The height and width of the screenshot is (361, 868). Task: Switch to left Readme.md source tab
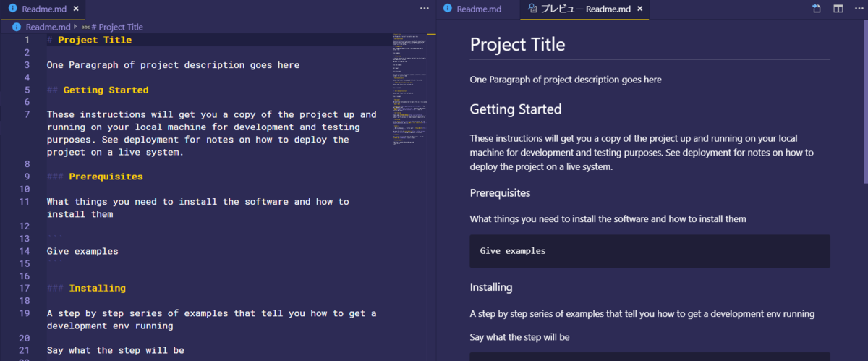(x=43, y=9)
